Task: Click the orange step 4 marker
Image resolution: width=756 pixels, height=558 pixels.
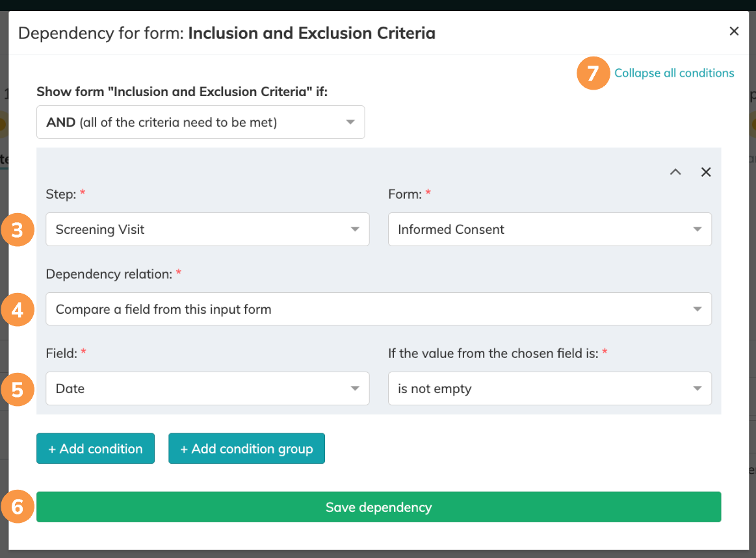Action: point(18,310)
